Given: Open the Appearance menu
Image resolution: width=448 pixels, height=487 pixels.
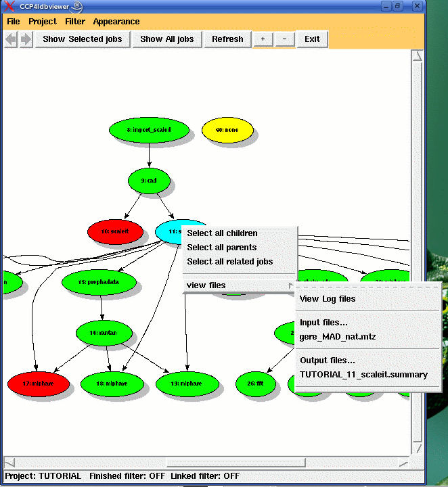Looking at the screenshot, I should coord(116,22).
